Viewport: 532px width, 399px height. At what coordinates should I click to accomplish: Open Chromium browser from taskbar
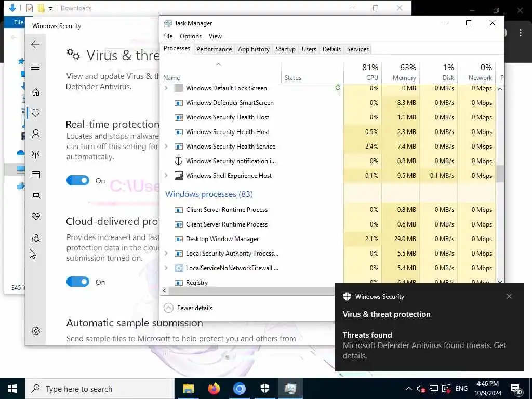tap(239, 389)
